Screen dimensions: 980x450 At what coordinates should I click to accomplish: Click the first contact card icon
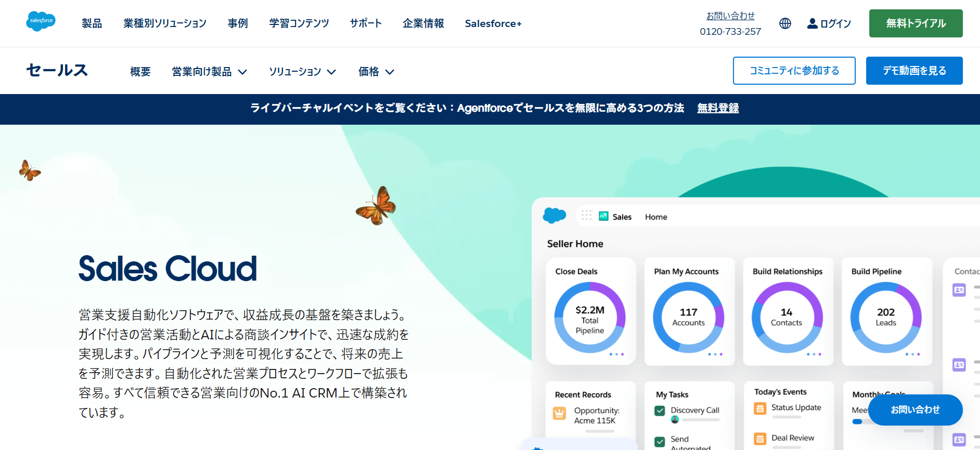point(959,290)
